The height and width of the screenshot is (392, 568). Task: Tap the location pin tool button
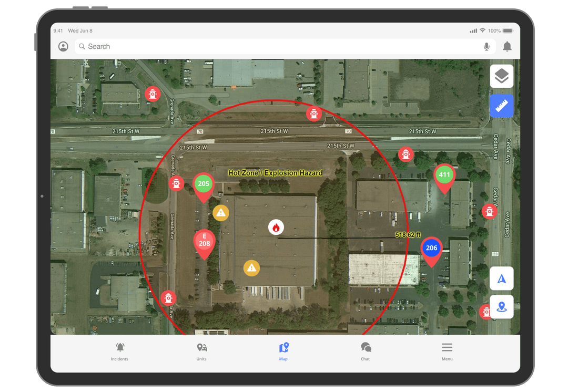(x=501, y=307)
